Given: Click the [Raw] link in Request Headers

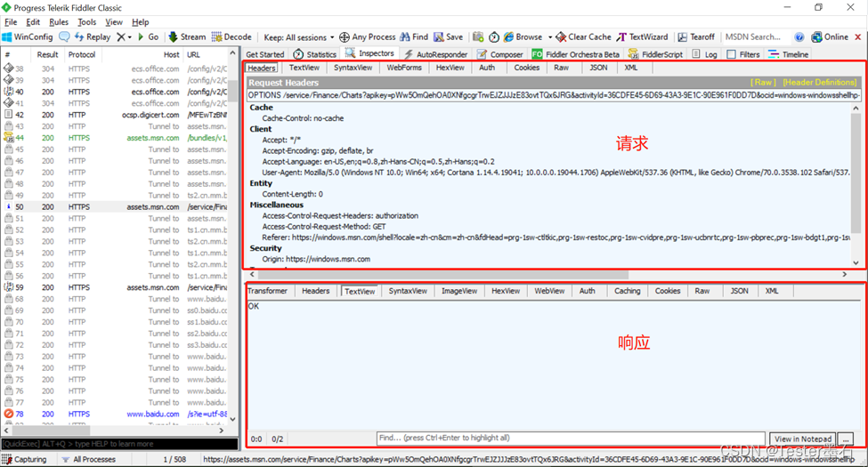Looking at the screenshot, I should pyautogui.click(x=763, y=83).
